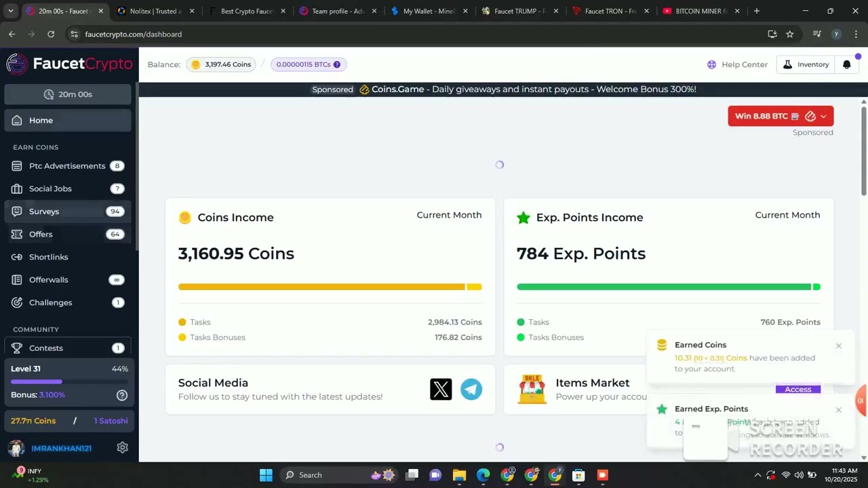Open the tab search dropdown arrow
The height and width of the screenshot is (488, 868).
(10, 11)
